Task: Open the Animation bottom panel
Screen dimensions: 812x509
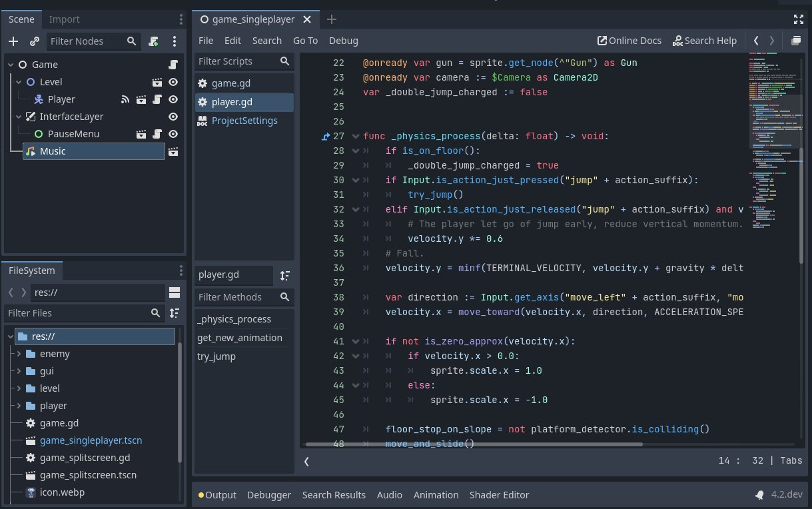Action: point(436,495)
